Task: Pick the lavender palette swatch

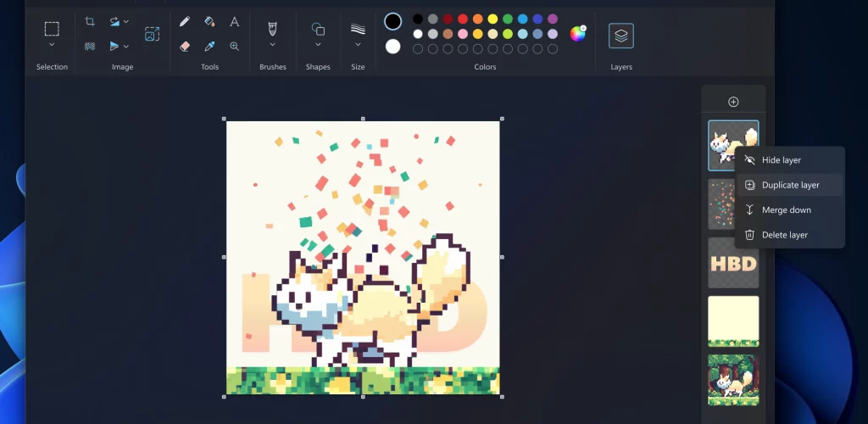Action: pos(553,34)
